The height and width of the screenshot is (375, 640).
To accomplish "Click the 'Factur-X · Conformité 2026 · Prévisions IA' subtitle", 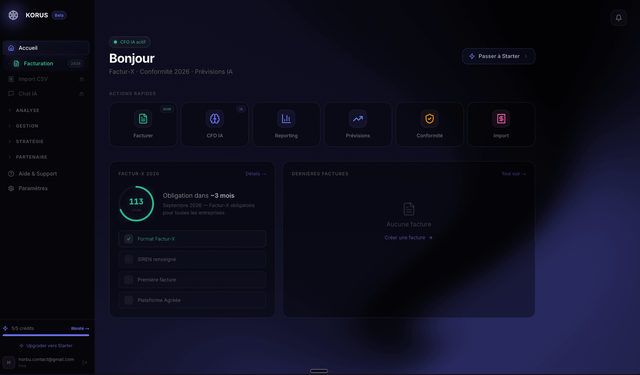I will tap(171, 71).
